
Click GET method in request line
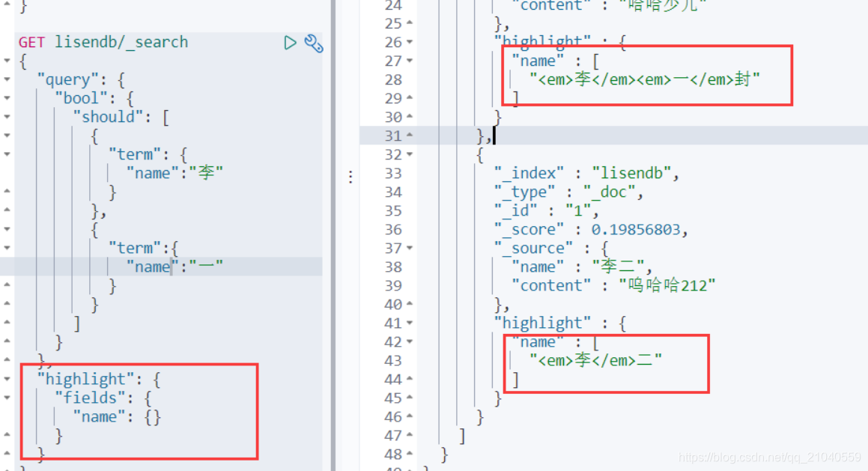(x=31, y=43)
